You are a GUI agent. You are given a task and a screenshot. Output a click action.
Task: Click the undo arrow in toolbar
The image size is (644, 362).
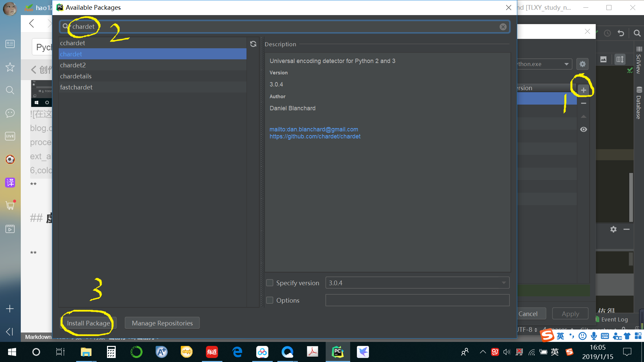[621, 33]
